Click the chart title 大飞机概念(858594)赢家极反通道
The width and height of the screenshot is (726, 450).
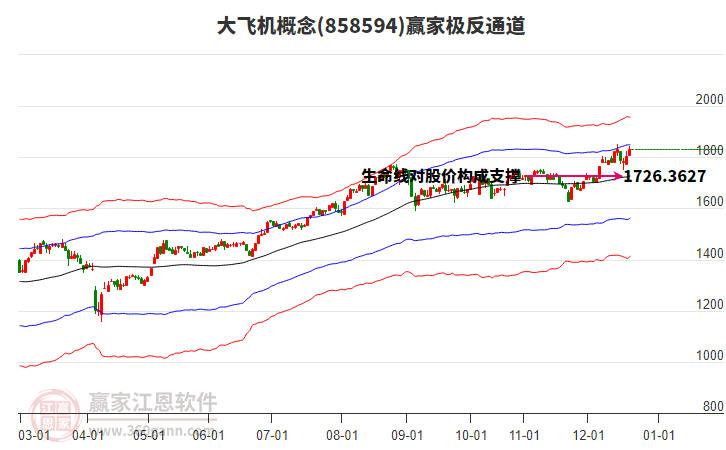[371, 26]
